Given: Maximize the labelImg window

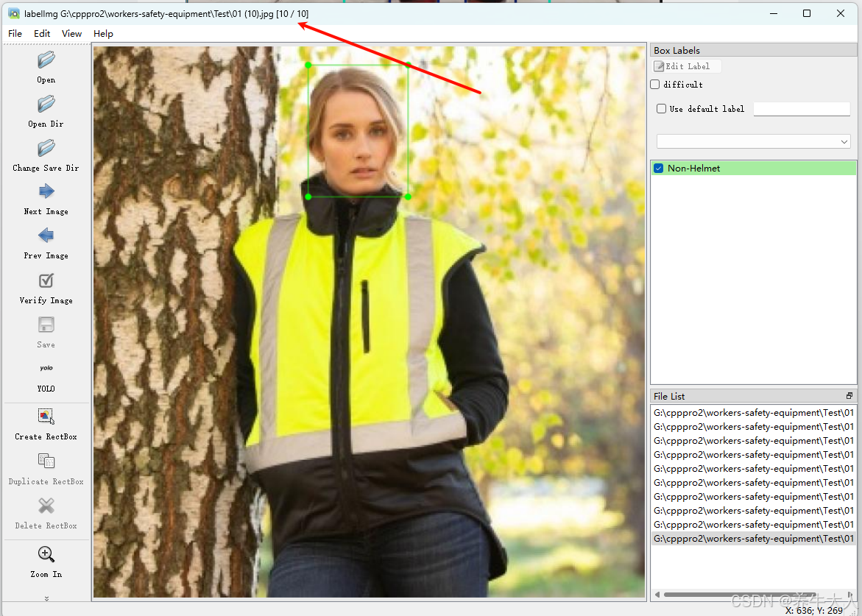Looking at the screenshot, I should click(x=807, y=13).
